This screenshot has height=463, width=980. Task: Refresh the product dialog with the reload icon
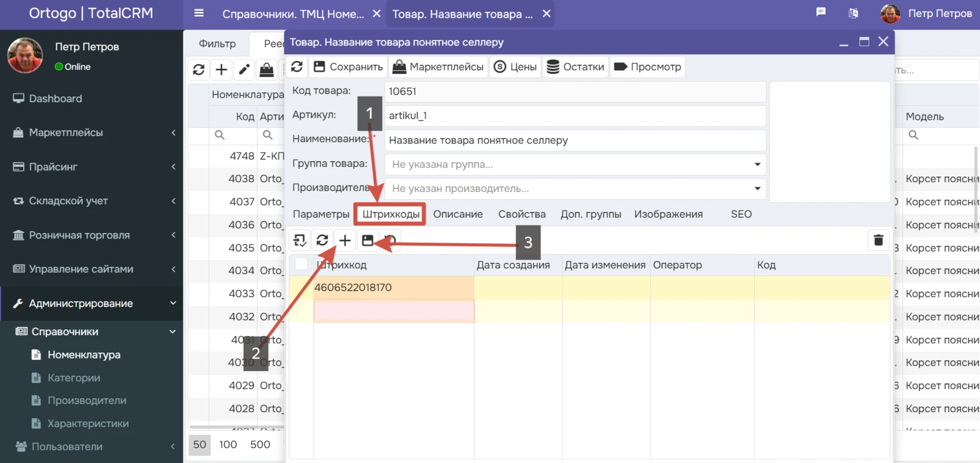(x=296, y=67)
